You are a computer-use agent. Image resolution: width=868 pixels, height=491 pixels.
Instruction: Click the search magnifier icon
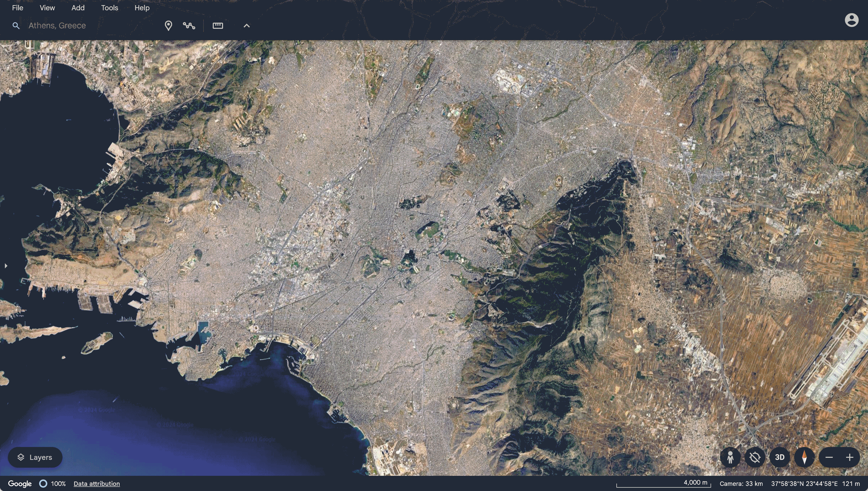[16, 26]
